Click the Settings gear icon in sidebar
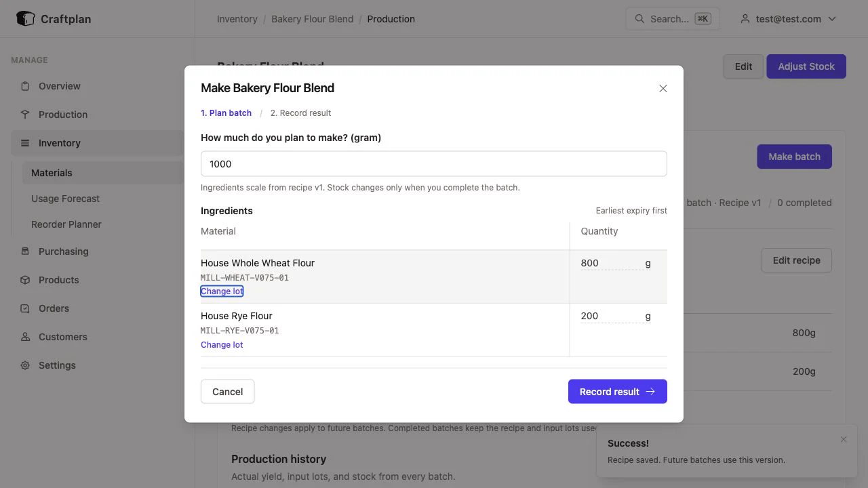This screenshot has height=488, width=868. coord(25,365)
